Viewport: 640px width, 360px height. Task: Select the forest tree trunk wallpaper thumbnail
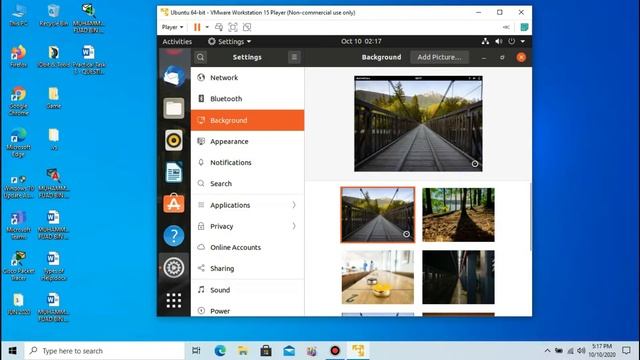(x=458, y=215)
